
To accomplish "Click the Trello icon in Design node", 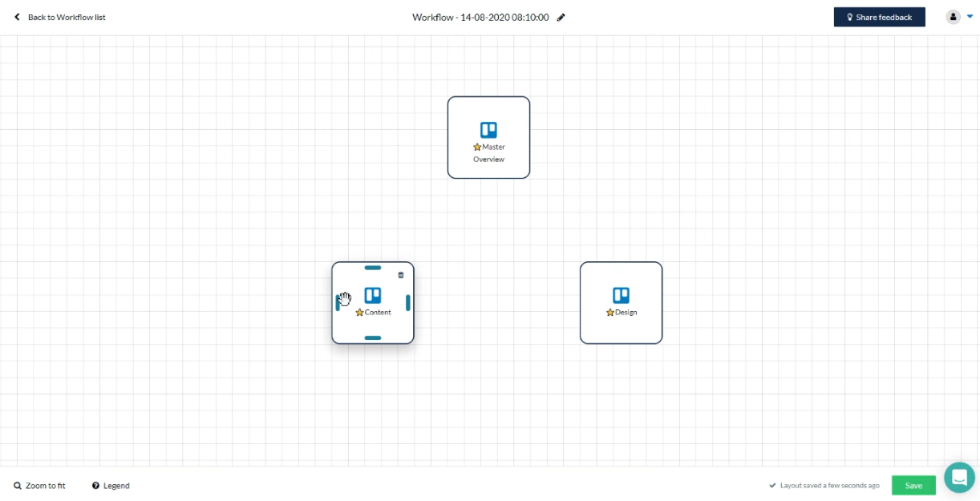I will [x=621, y=295].
